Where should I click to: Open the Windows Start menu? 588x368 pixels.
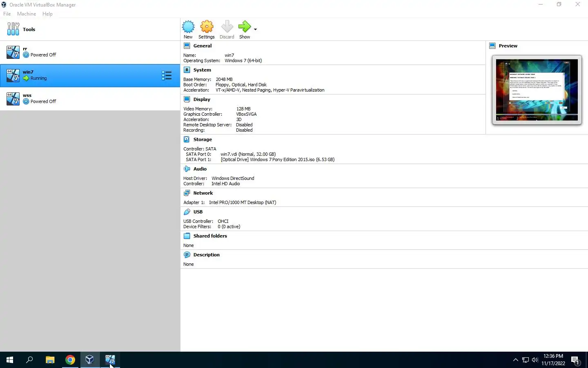(x=10, y=360)
